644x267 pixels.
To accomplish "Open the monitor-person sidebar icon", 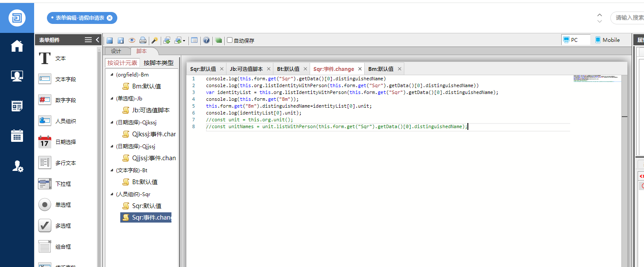I will [x=17, y=76].
